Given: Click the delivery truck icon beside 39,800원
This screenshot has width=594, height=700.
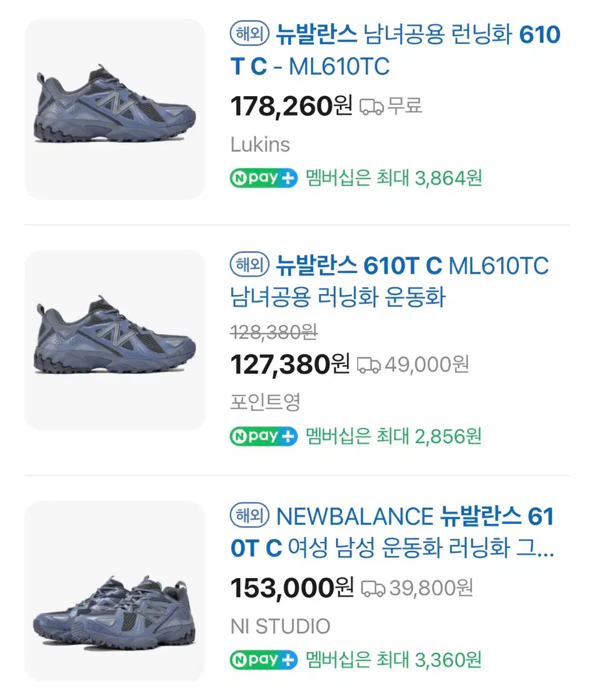Looking at the screenshot, I should [373, 589].
